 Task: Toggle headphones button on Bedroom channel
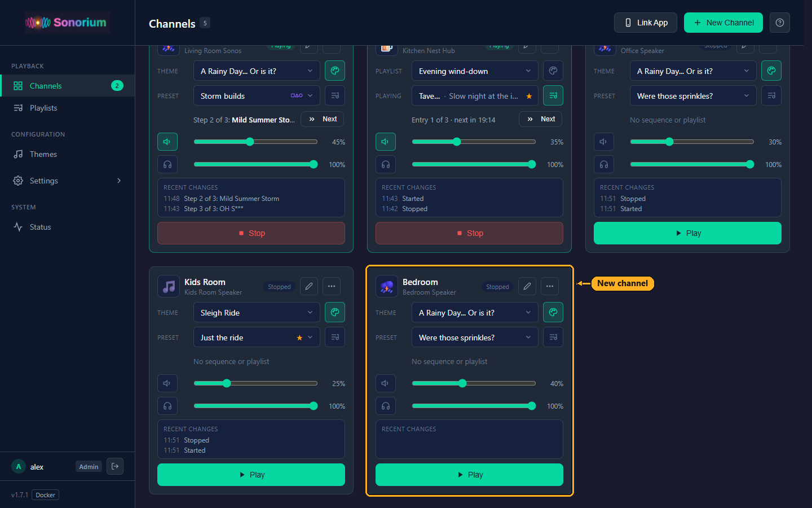coord(386,406)
